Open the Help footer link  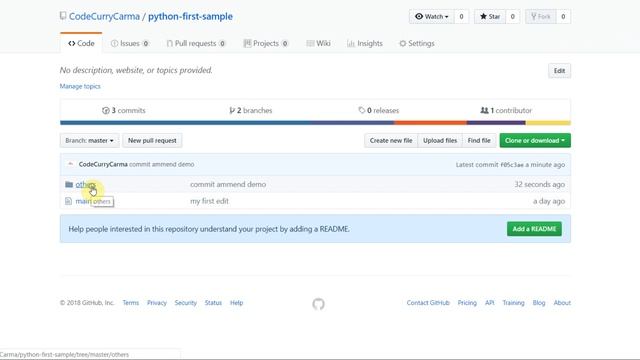tap(236, 303)
